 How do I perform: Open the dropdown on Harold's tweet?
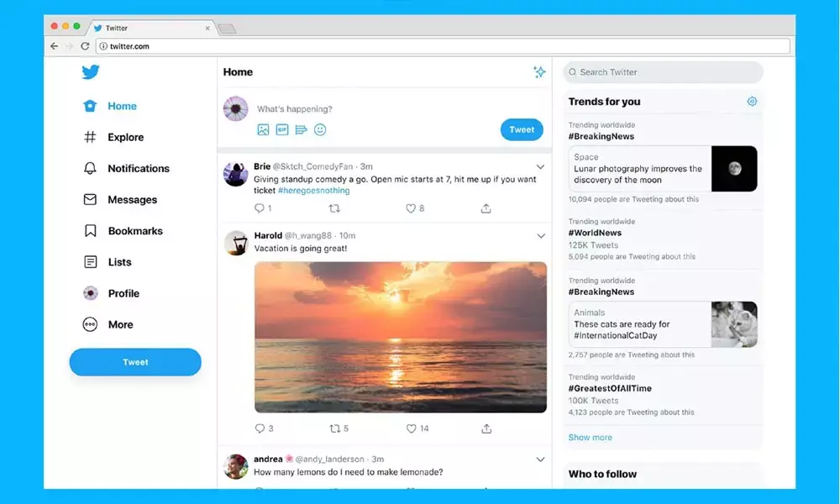tap(540, 236)
